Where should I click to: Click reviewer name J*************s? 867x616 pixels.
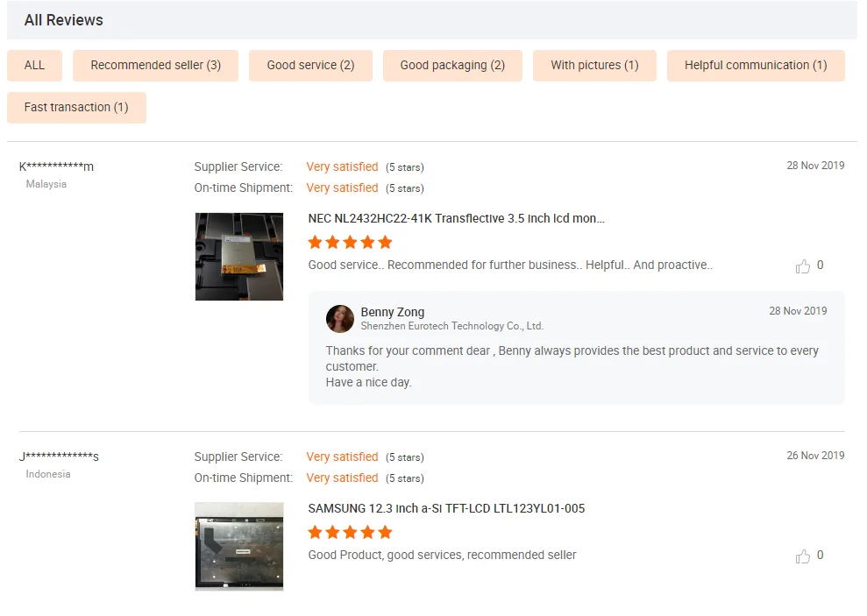[x=59, y=457]
